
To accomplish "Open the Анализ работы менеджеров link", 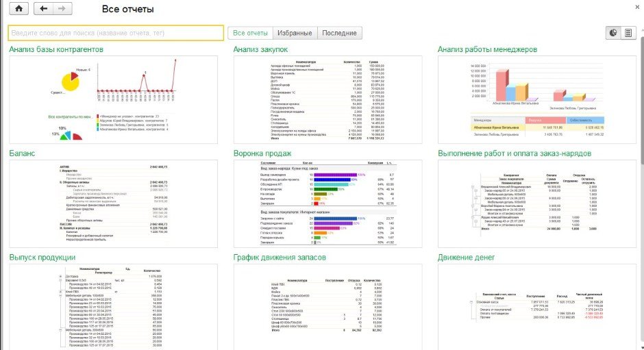I will coord(487,50).
